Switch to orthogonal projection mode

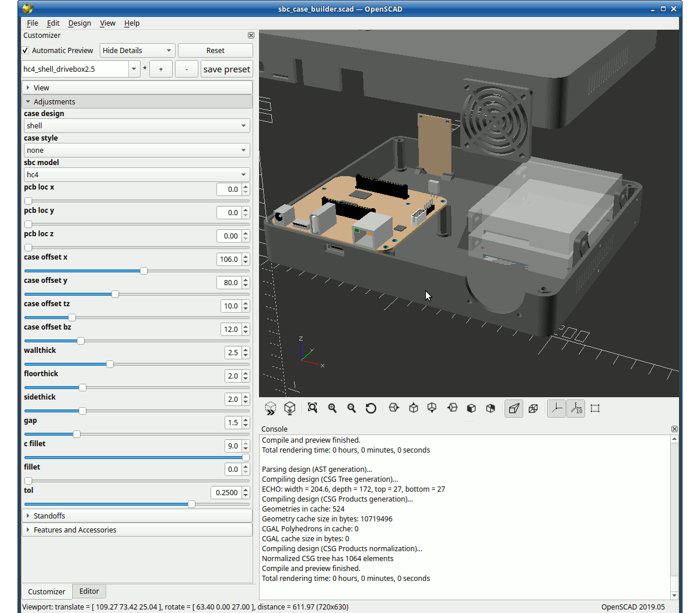[533, 408]
